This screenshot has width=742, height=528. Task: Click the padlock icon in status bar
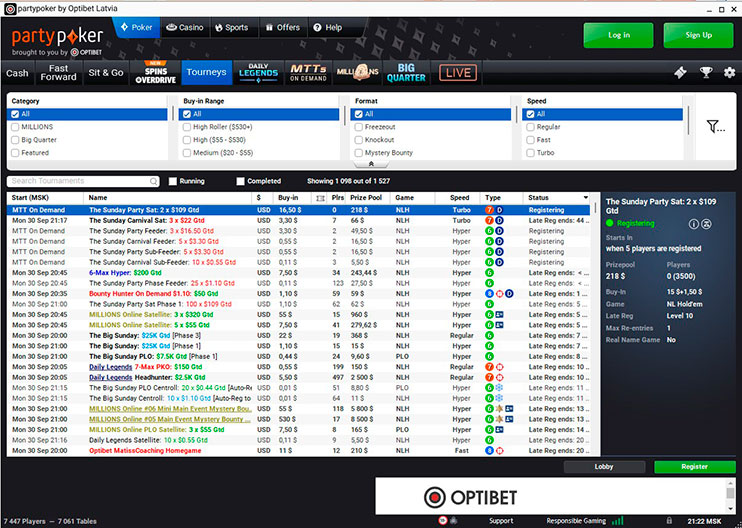click(669, 520)
